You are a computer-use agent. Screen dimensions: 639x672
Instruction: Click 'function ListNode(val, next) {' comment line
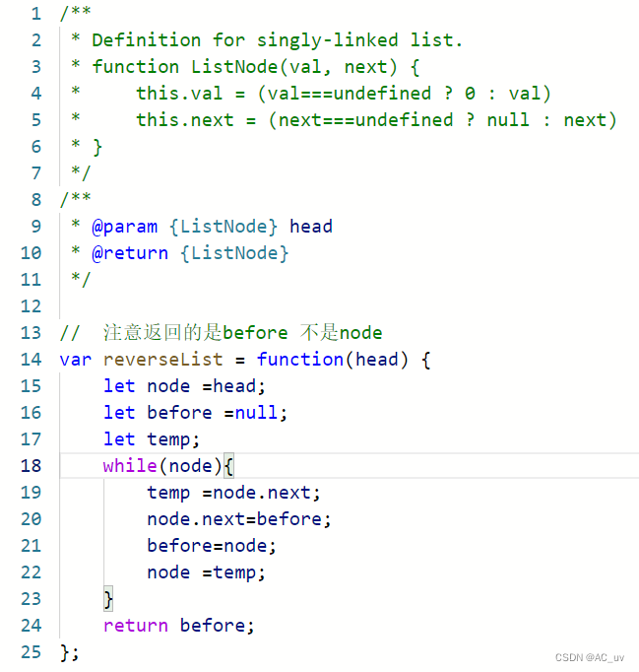click(x=256, y=67)
